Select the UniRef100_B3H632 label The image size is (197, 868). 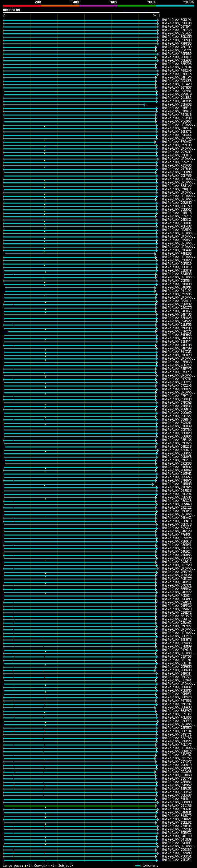pos(176,104)
